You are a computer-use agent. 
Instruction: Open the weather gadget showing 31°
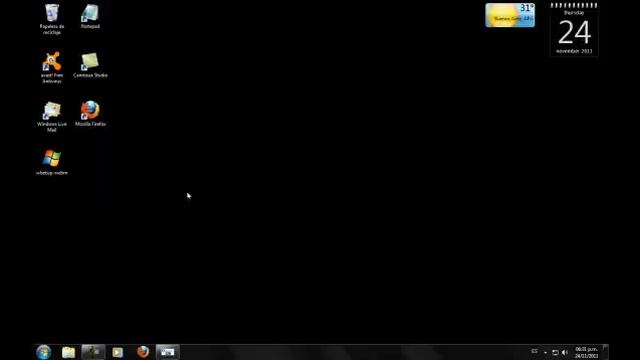click(510, 15)
